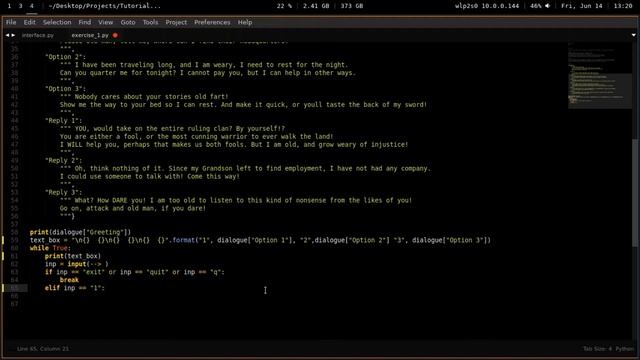The image size is (640, 360).
Task: Click the 'Go on, attack and old man' line
Action: pos(133,208)
